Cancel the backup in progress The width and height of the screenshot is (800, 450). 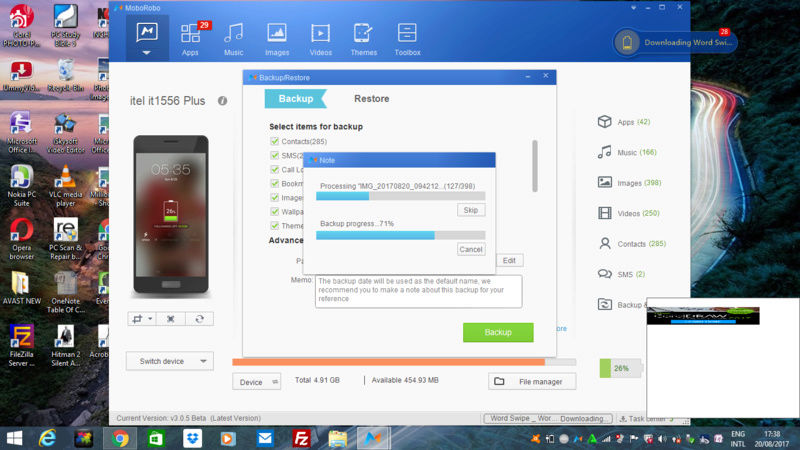click(x=471, y=249)
